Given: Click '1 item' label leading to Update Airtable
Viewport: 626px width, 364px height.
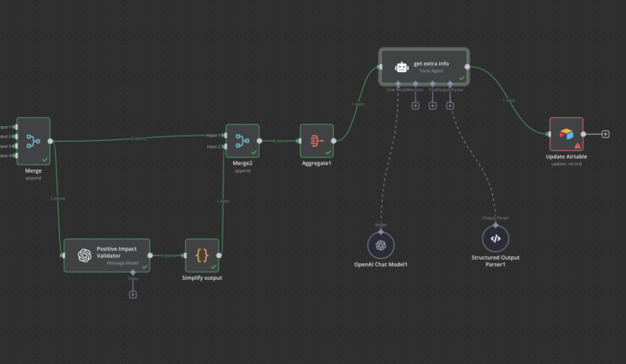Looking at the screenshot, I should click(x=509, y=101).
